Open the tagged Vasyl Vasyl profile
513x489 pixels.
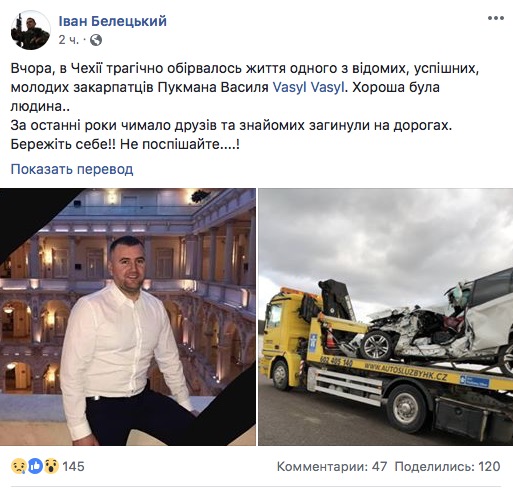(308, 87)
